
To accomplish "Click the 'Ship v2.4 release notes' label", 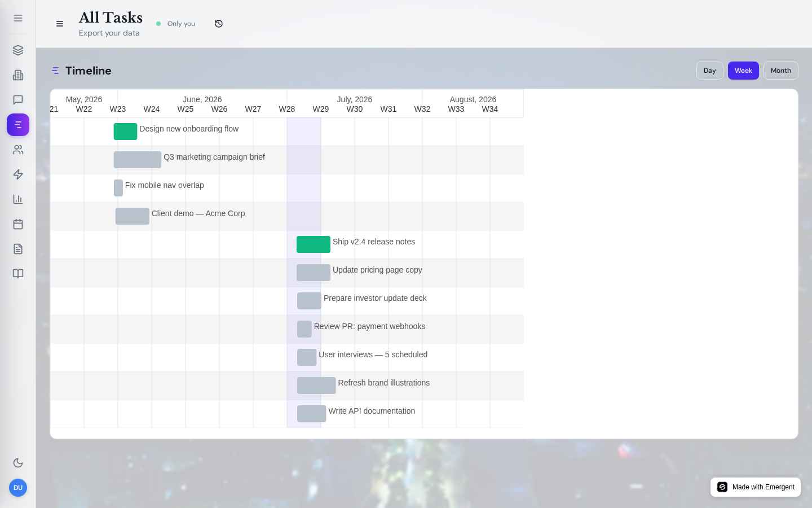I will (x=374, y=242).
